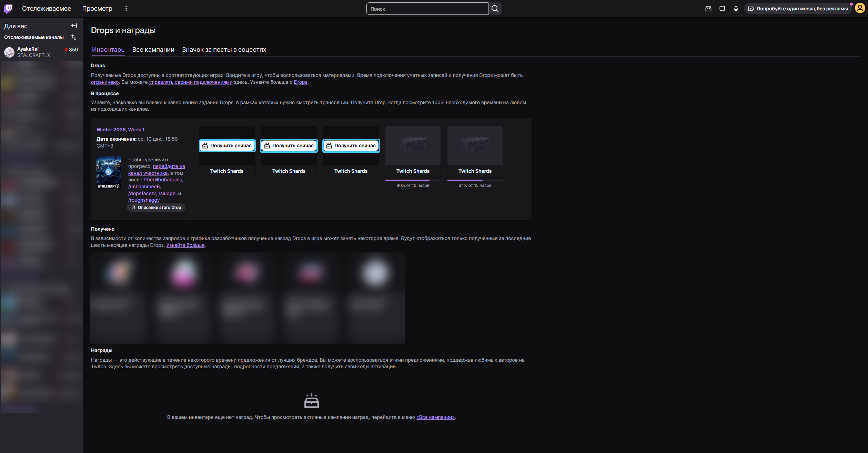
Task: Open the notifications inbox icon
Action: pyautogui.click(x=708, y=9)
